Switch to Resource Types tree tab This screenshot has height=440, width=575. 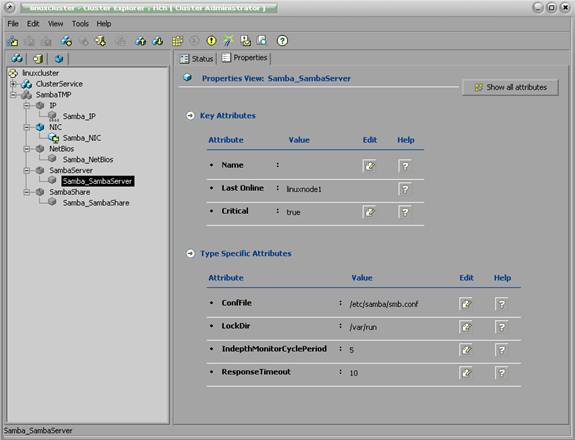tap(59, 58)
